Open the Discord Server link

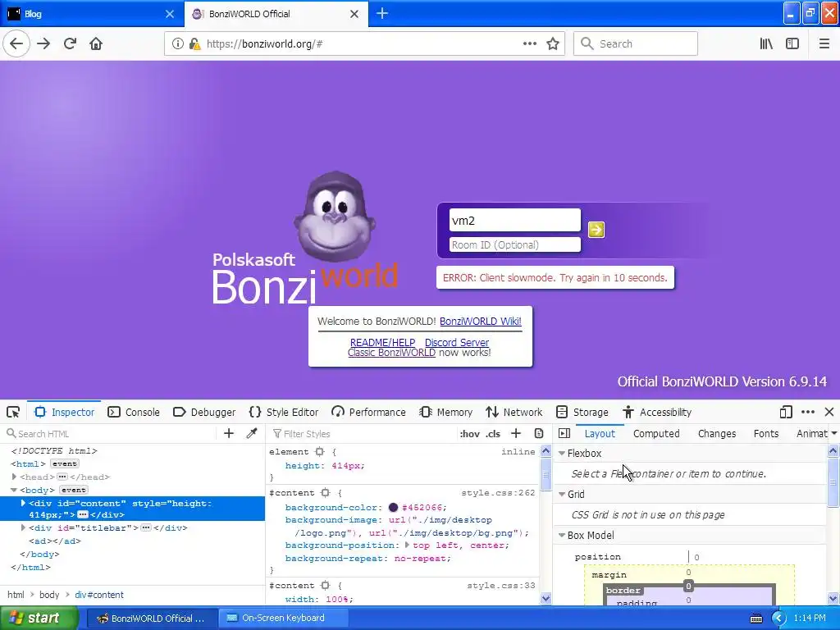tap(456, 342)
